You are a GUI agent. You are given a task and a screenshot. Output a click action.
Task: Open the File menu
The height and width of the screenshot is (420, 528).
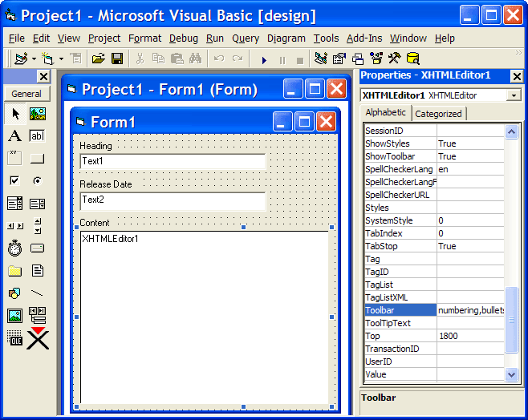(x=17, y=38)
